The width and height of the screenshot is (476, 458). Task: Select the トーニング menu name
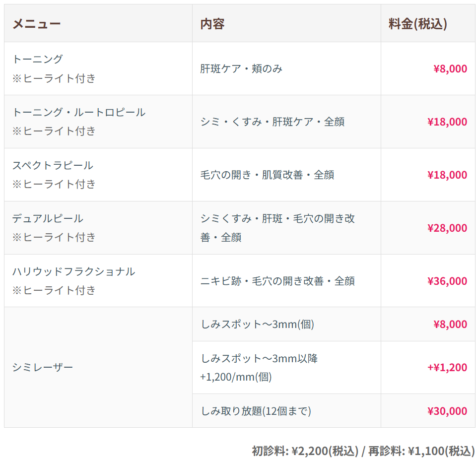point(38,59)
